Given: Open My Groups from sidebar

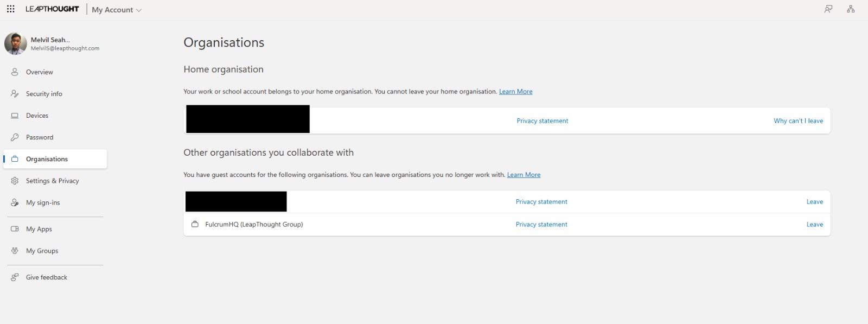Looking at the screenshot, I should pyautogui.click(x=42, y=251).
